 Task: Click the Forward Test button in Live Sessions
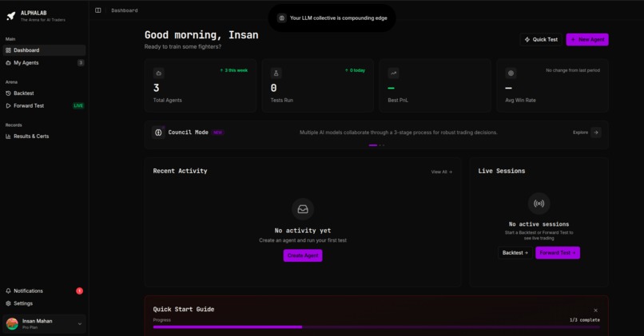pos(558,253)
